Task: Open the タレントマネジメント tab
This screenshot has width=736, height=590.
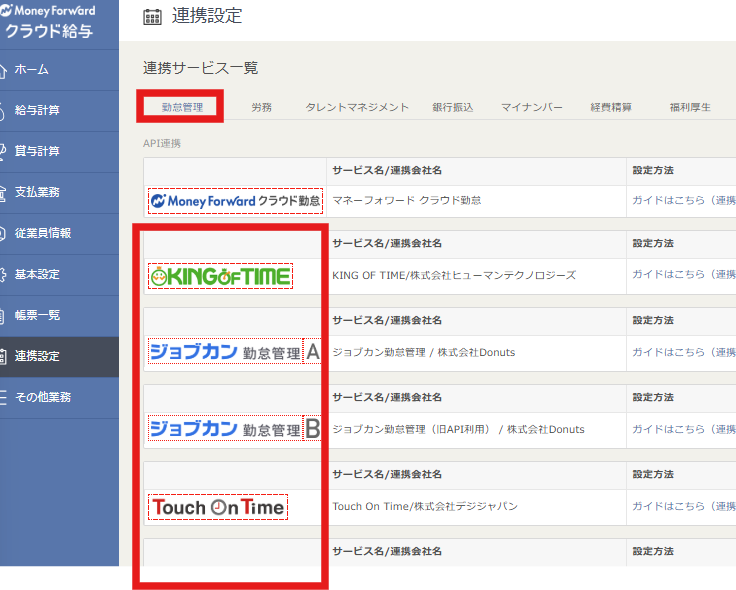Action: tap(357, 107)
